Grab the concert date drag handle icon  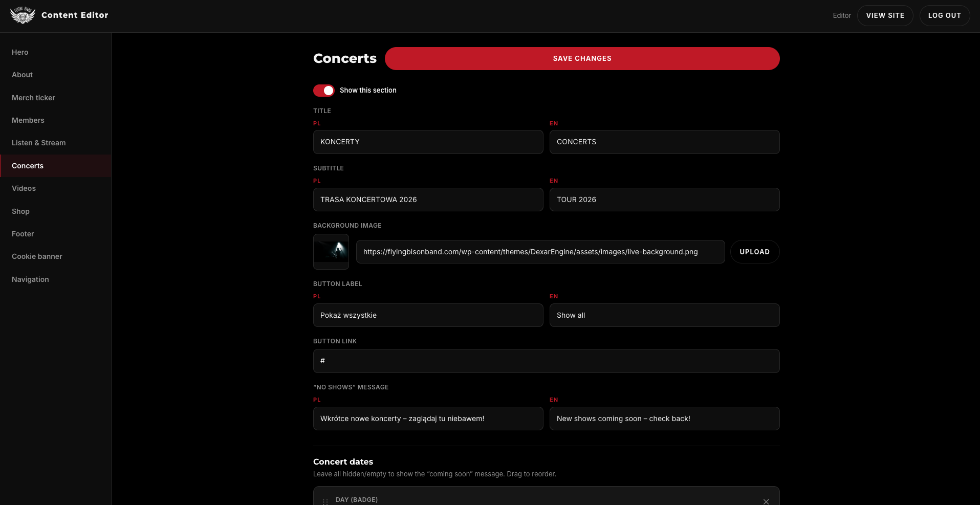coord(325,501)
